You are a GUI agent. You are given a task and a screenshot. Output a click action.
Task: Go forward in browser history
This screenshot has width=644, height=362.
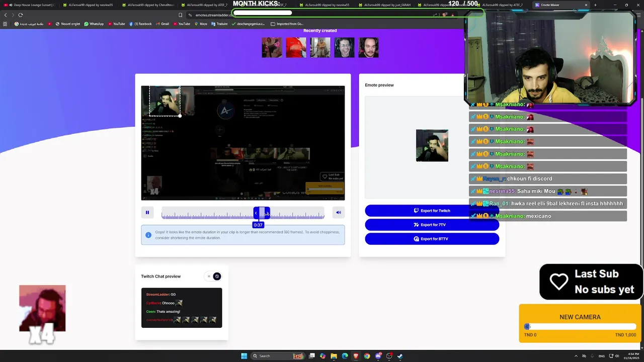[x=13, y=15]
